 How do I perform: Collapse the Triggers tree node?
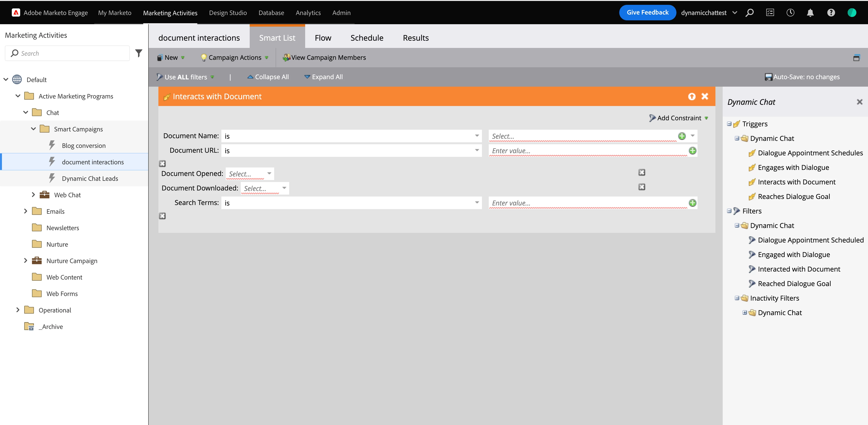click(729, 124)
